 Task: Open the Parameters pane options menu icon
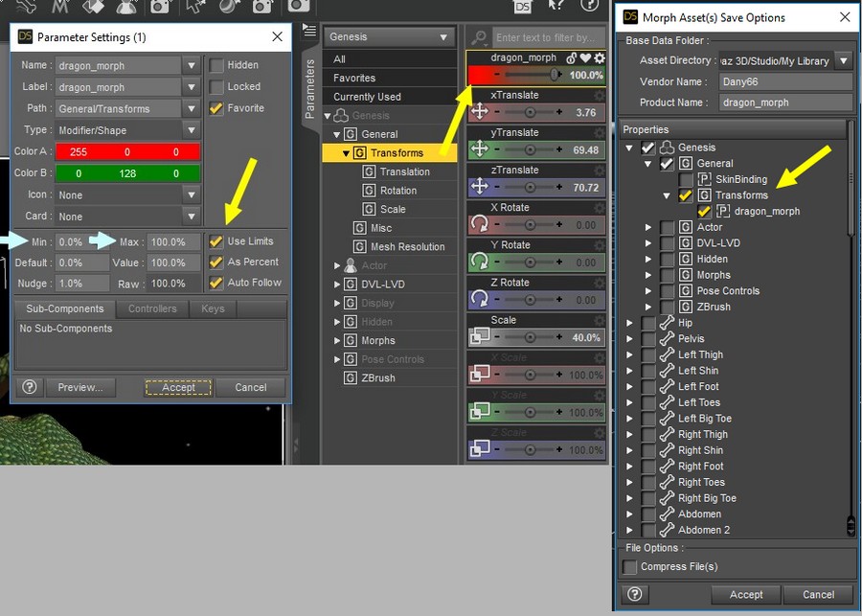pyautogui.click(x=309, y=31)
